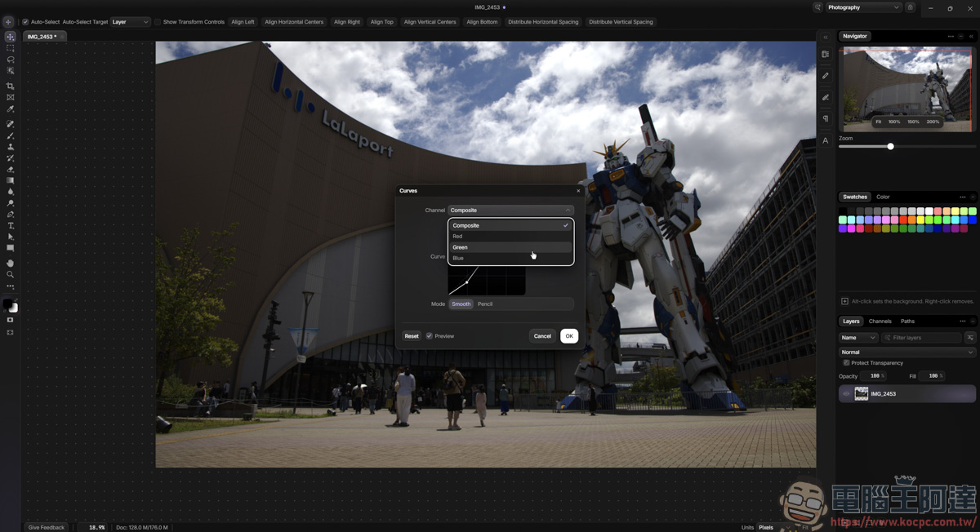Screen dimensions: 980x532
Task: Click OK in the Curves dialog
Action: [569, 336]
